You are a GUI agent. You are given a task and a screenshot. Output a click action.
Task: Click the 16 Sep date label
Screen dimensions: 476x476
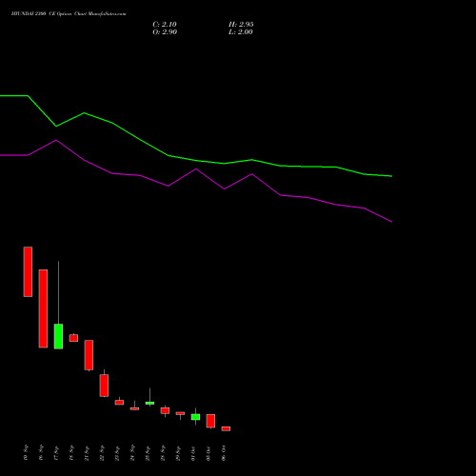tap(41, 452)
